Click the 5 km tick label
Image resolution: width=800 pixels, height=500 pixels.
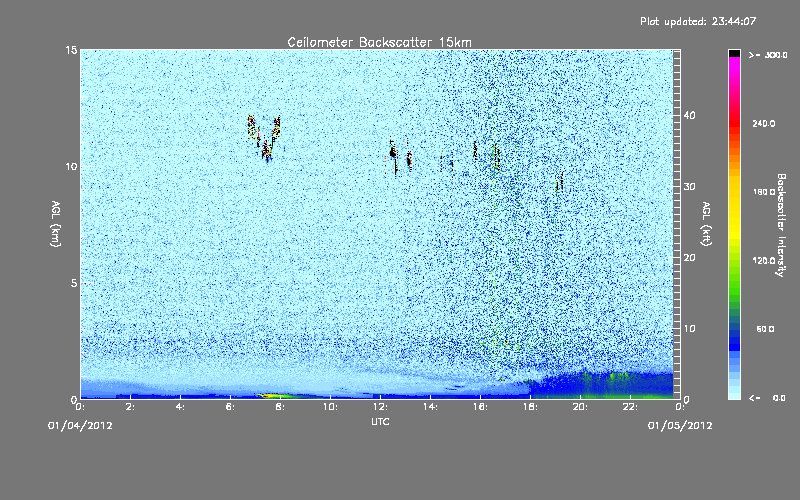point(74,283)
